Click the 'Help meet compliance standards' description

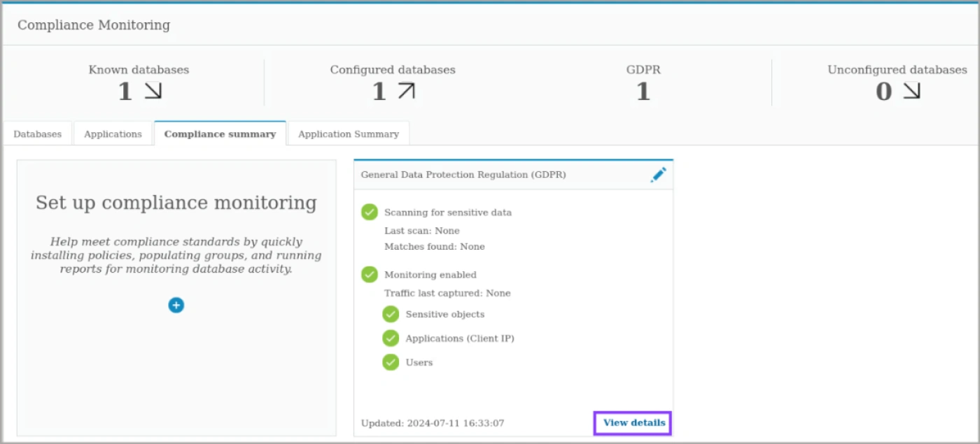176,255
